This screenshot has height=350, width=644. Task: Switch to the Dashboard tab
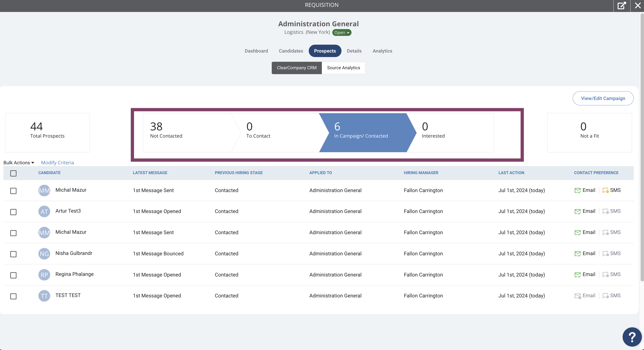point(256,51)
